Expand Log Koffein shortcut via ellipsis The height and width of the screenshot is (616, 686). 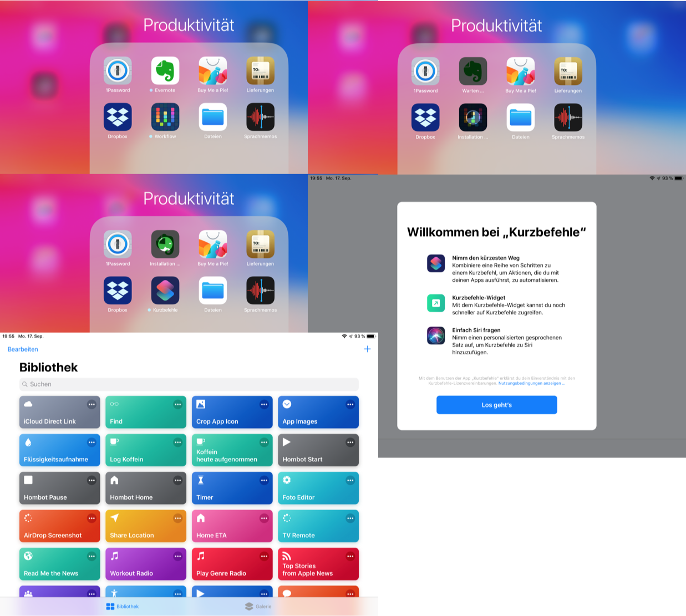pos(177,442)
